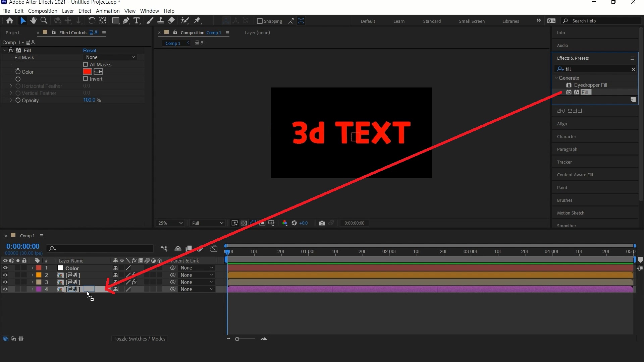Select the Puppet Pin tool

(197, 21)
